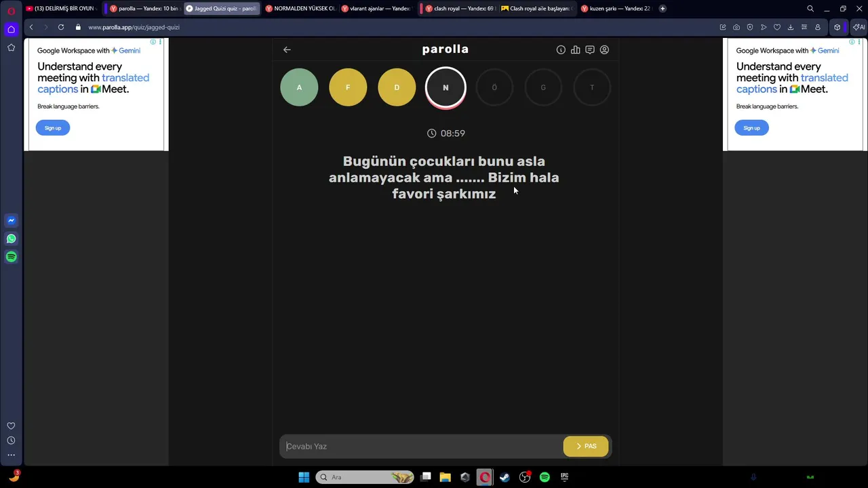
Task: Open the browser account profile icon
Action: point(818,27)
